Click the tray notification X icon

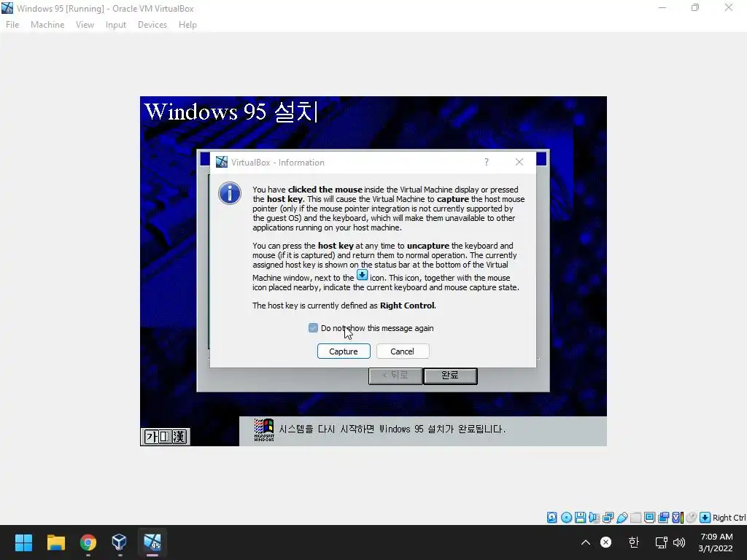[605, 542]
